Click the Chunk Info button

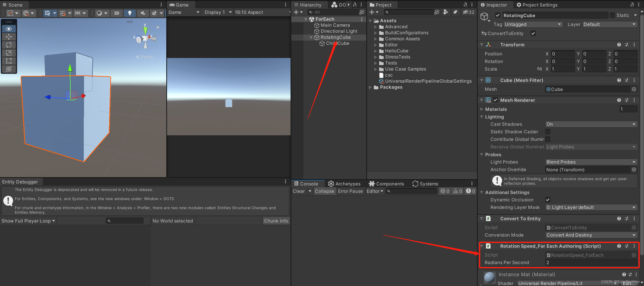276,221
